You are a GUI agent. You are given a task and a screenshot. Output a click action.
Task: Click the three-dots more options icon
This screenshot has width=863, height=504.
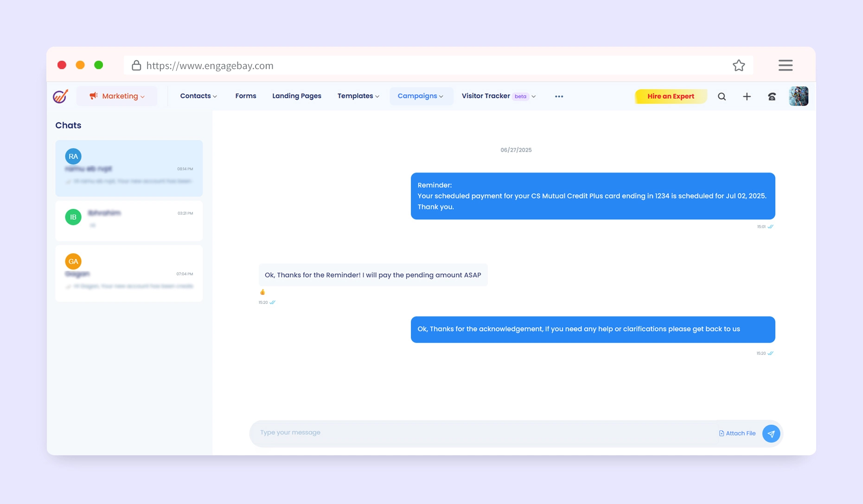(559, 96)
